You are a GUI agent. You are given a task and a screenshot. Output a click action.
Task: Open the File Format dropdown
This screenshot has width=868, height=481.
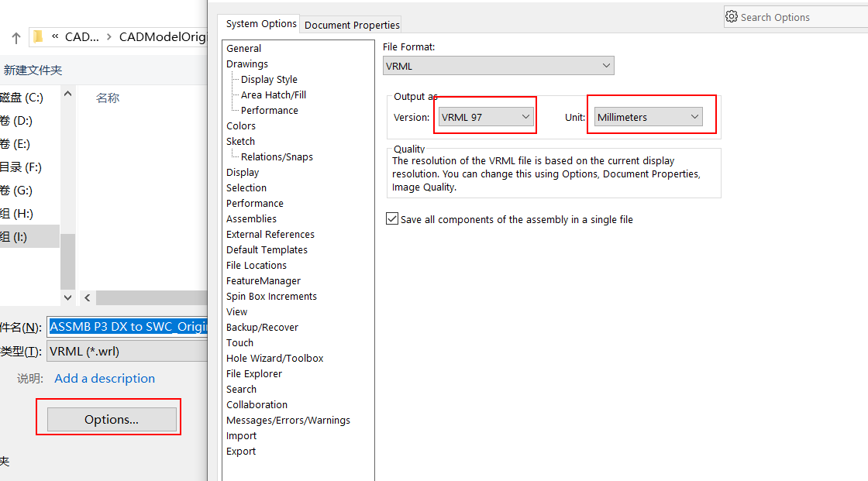point(606,66)
